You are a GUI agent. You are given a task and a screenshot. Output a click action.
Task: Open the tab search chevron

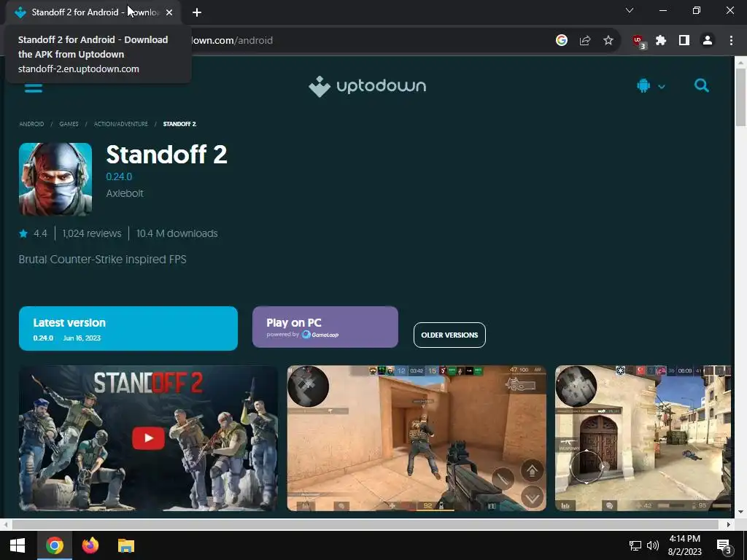point(630,10)
